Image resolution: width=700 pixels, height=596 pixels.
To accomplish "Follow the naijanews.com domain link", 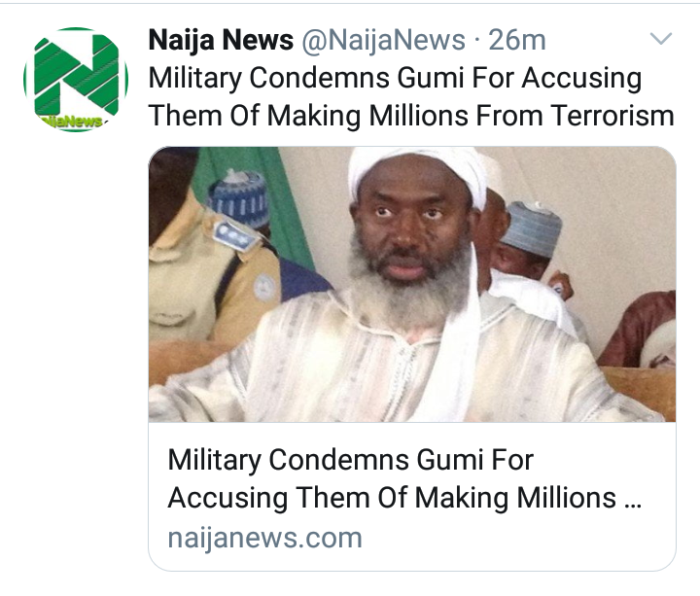I will click(x=264, y=538).
